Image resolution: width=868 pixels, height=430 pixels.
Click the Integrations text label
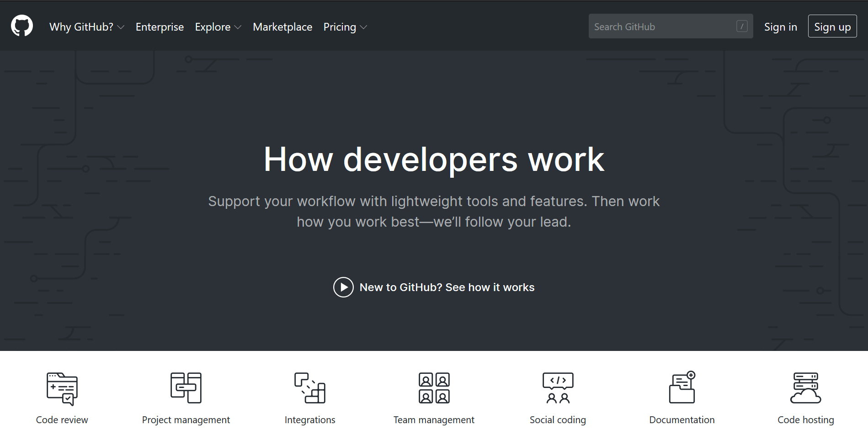(x=310, y=420)
